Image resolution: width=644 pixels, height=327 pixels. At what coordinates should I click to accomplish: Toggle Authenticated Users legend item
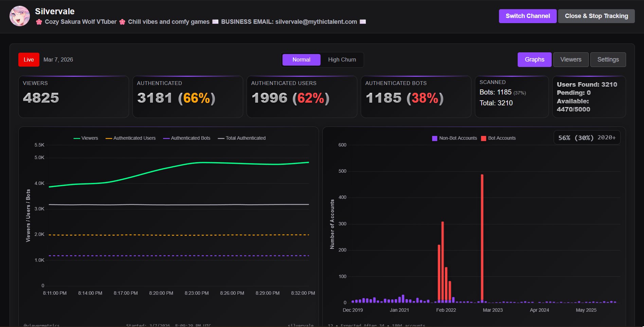pos(130,138)
